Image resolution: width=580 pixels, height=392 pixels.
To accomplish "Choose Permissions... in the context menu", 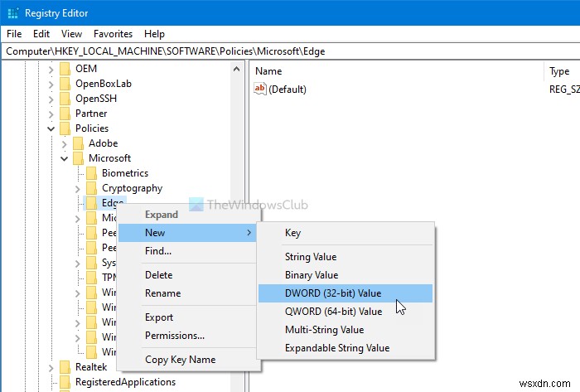I will [x=187, y=335].
